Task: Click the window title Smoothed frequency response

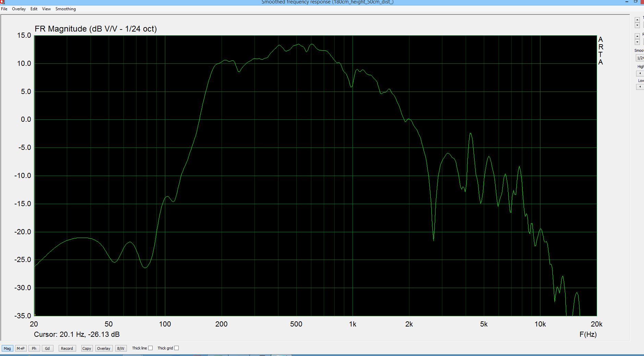Action: (x=327, y=2)
